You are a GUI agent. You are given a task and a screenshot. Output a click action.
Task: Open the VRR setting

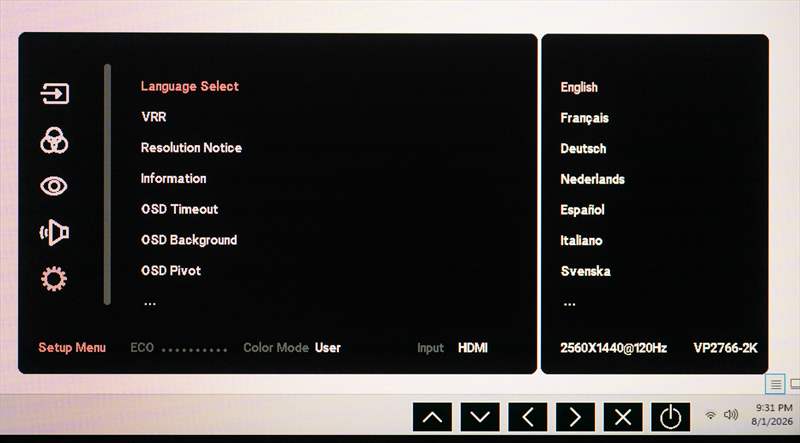pyautogui.click(x=154, y=117)
